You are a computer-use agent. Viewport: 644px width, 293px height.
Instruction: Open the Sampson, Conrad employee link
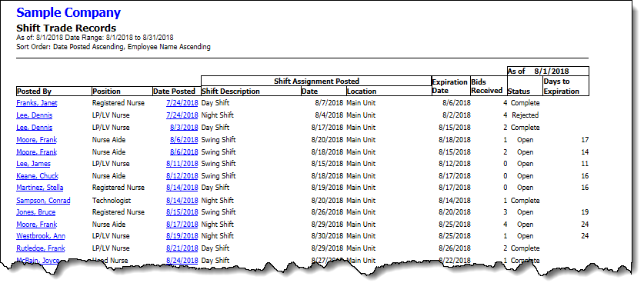click(43, 201)
